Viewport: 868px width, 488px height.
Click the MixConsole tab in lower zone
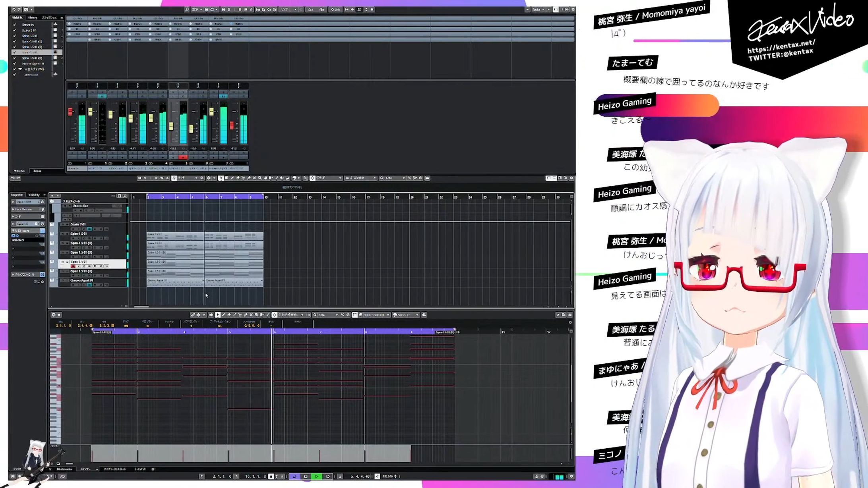pos(64,469)
